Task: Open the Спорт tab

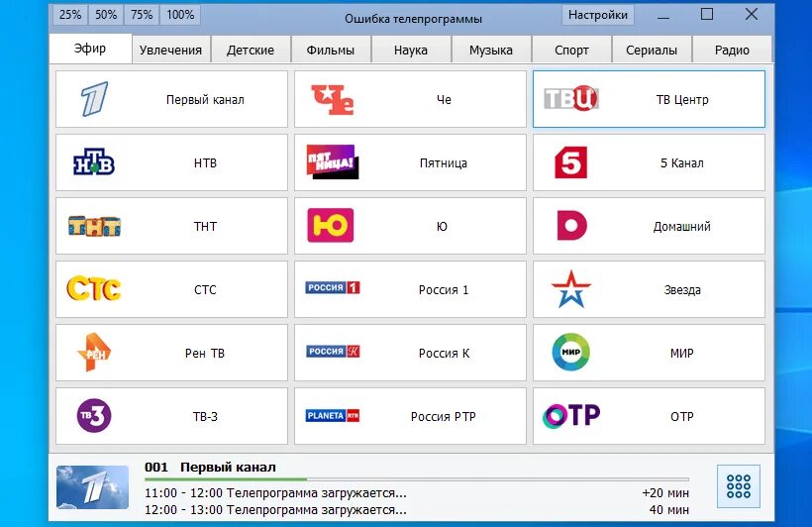Action: (x=571, y=51)
